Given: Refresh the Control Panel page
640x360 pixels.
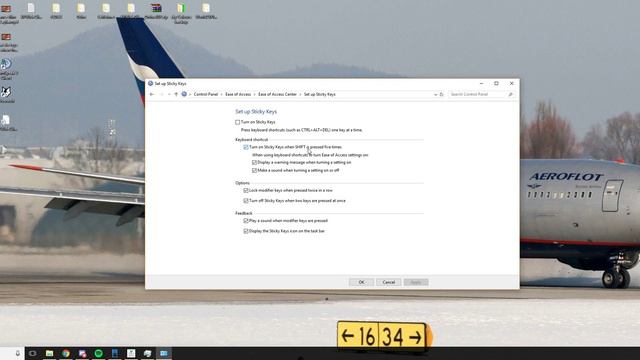Looking at the screenshot, I should point(441,94).
